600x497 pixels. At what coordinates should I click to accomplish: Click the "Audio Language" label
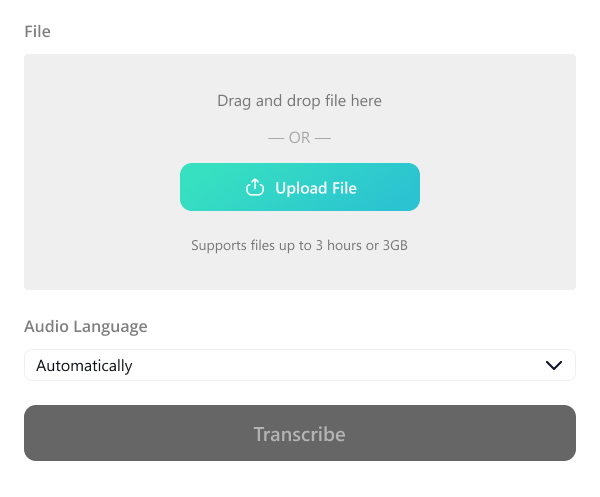pyautogui.click(x=86, y=326)
